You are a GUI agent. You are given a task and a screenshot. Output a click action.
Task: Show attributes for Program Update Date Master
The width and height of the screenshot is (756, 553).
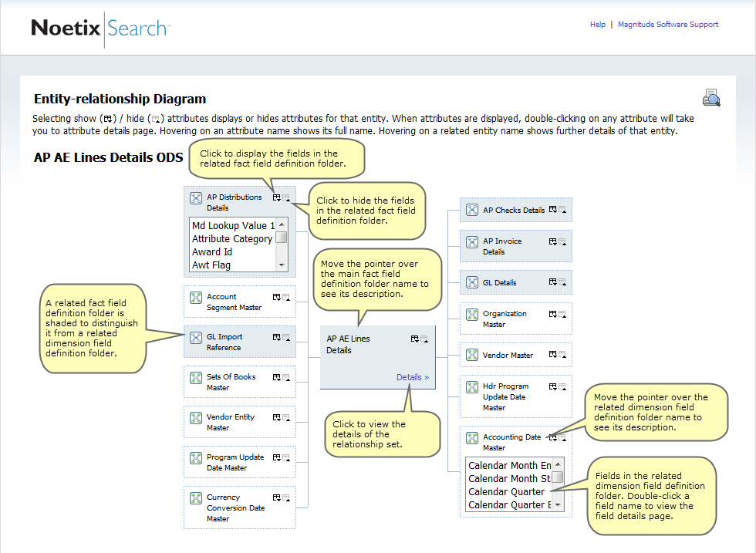click(x=276, y=457)
